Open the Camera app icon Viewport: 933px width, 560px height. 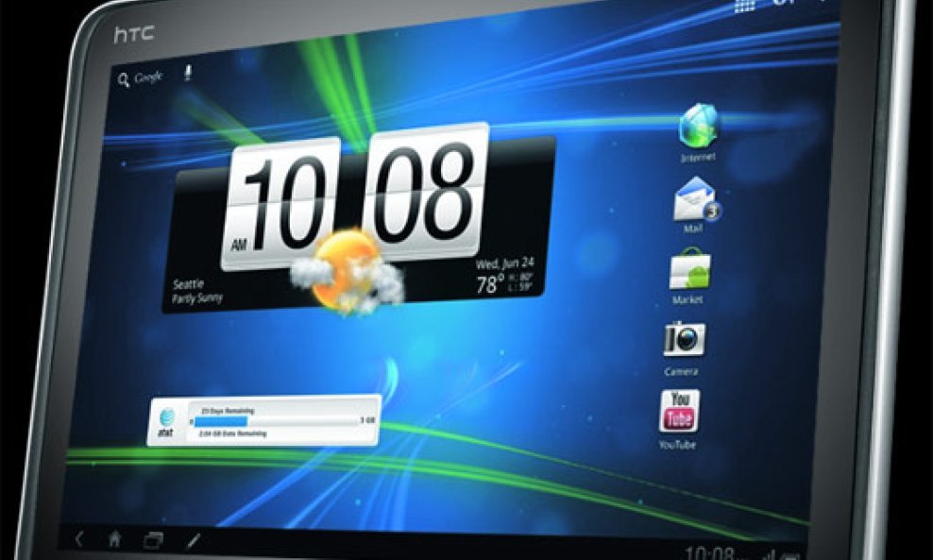tap(685, 339)
